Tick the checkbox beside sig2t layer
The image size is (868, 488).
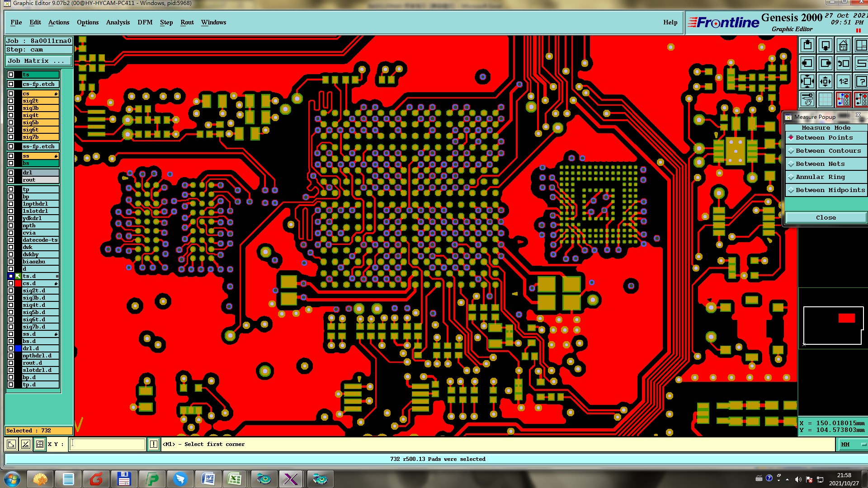tap(11, 101)
